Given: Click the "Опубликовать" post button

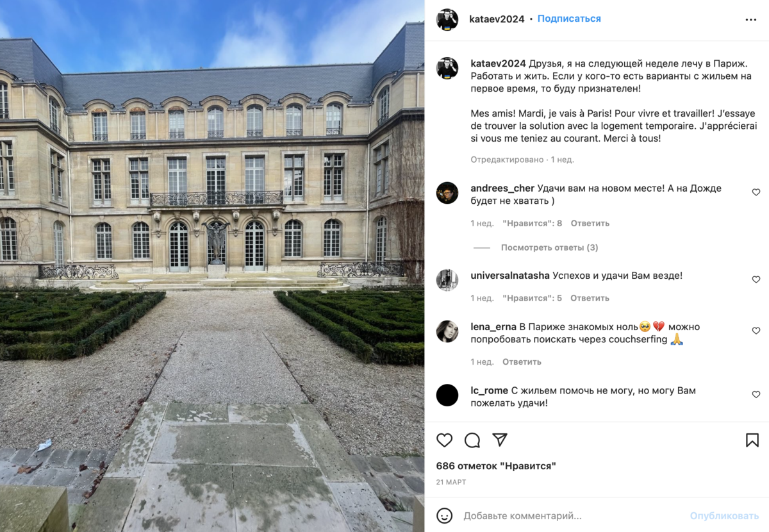Looking at the screenshot, I should [724, 515].
